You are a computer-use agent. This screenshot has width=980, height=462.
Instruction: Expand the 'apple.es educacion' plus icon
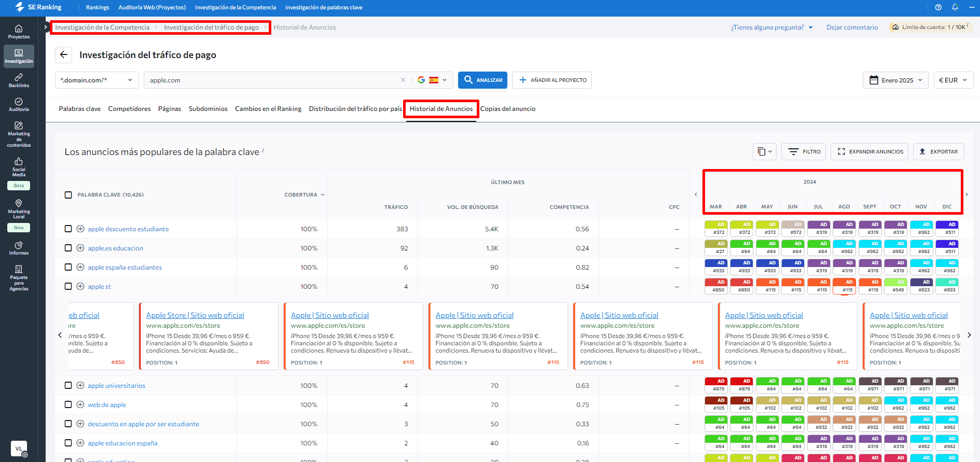coord(80,248)
